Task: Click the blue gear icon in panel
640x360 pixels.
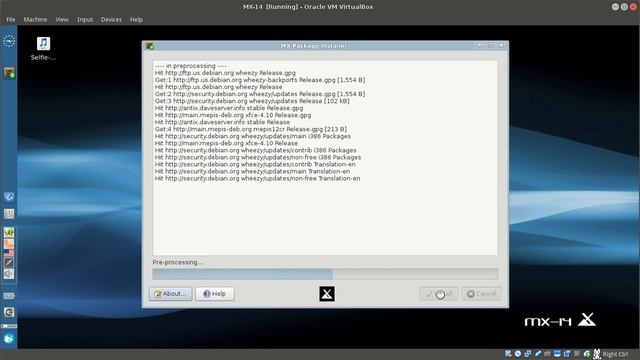Action: (x=9, y=197)
